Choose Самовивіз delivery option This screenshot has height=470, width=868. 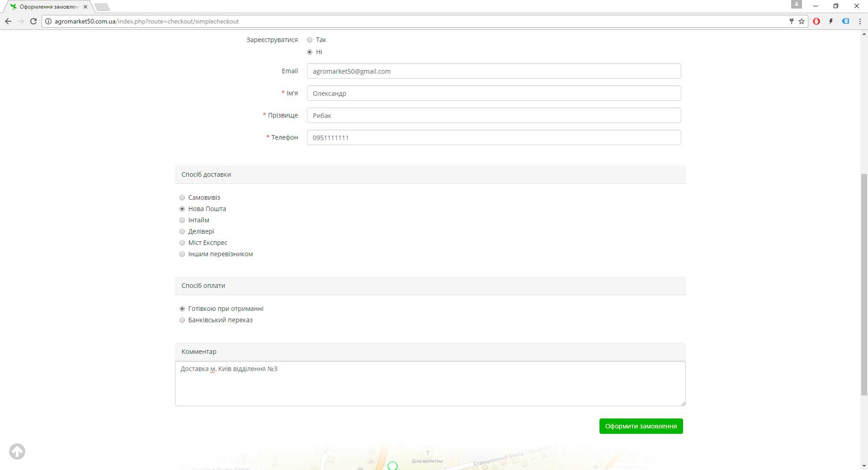pos(182,197)
